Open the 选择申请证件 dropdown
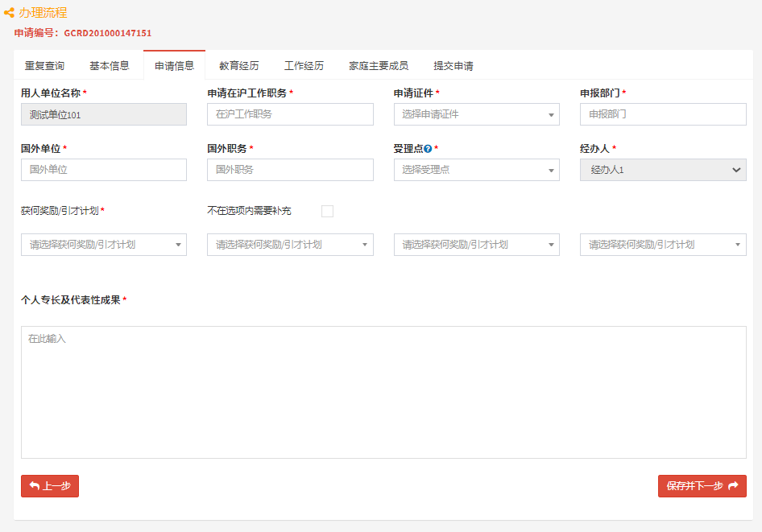The height and width of the screenshot is (532, 762). click(x=476, y=114)
